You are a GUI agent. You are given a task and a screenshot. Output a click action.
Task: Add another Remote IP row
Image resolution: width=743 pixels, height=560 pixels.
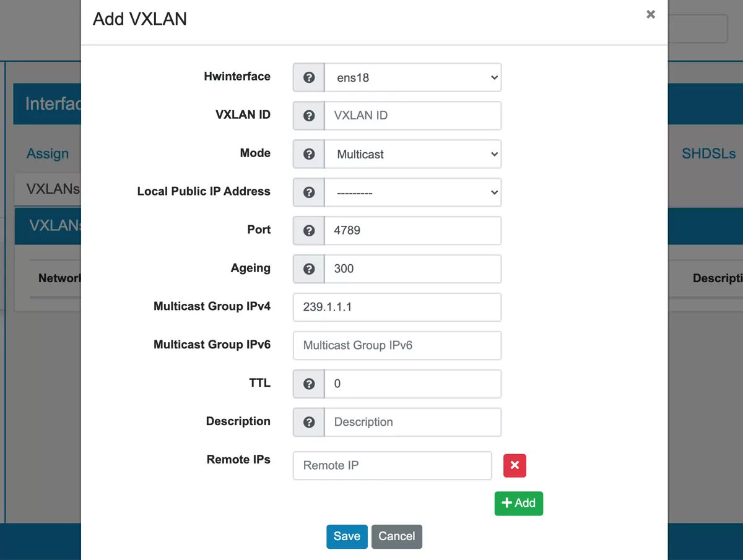(519, 503)
